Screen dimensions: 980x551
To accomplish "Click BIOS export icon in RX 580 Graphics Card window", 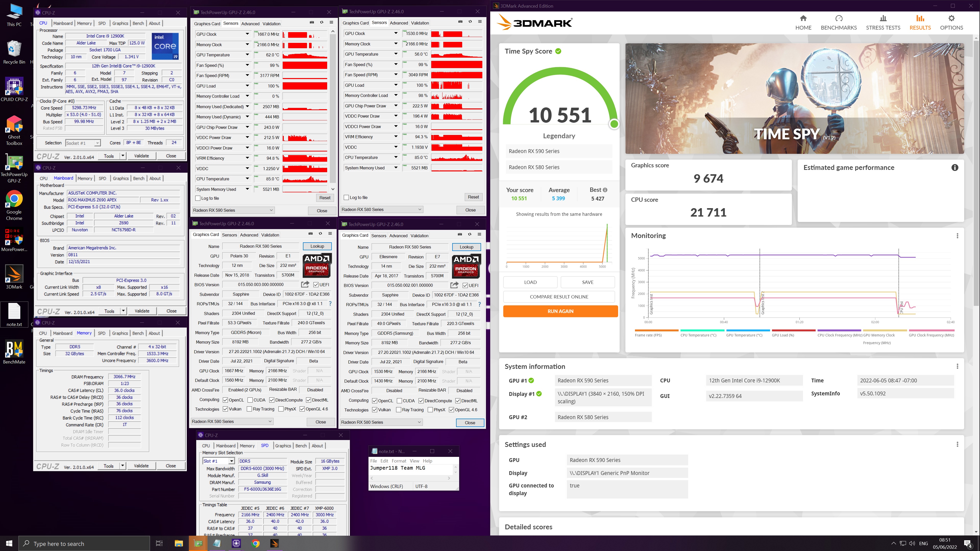I will point(454,285).
